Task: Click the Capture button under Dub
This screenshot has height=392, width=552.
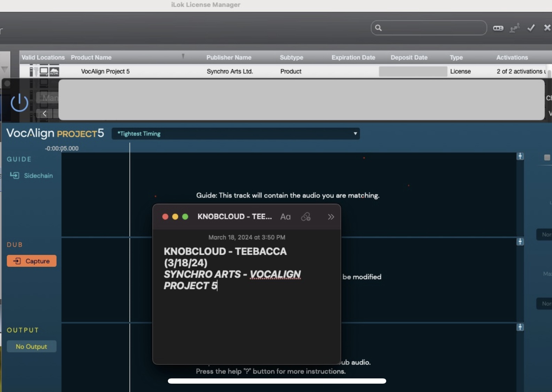Action: [x=32, y=261]
